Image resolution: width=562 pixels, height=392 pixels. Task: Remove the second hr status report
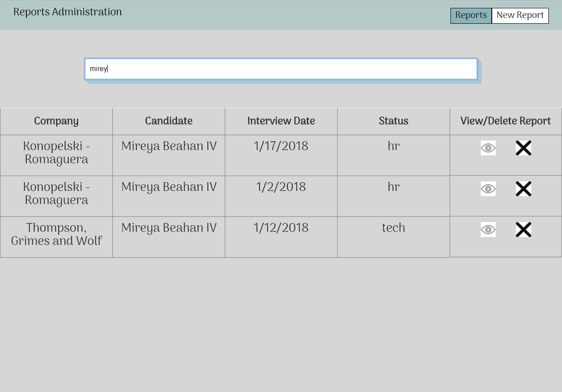(x=523, y=189)
